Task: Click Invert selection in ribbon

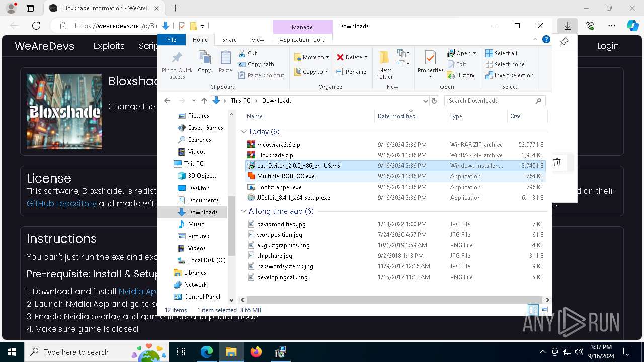Action: (509, 75)
